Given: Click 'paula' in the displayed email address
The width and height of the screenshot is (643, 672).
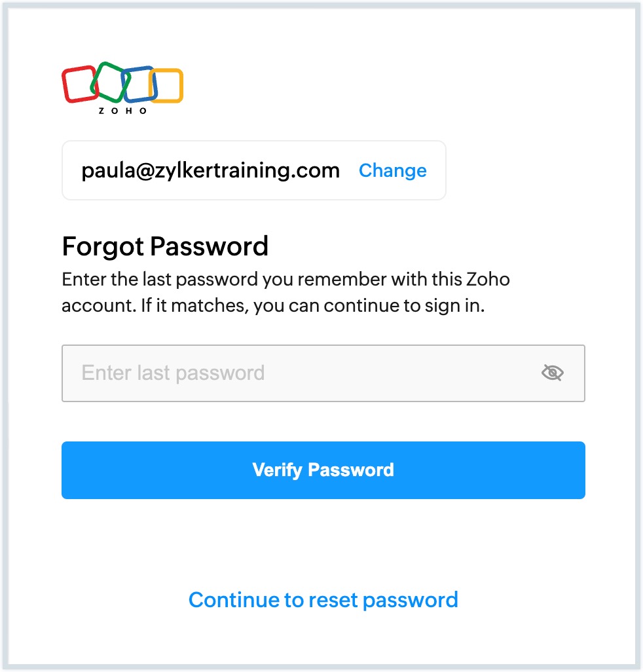Looking at the screenshot, I should coord(106,170).
